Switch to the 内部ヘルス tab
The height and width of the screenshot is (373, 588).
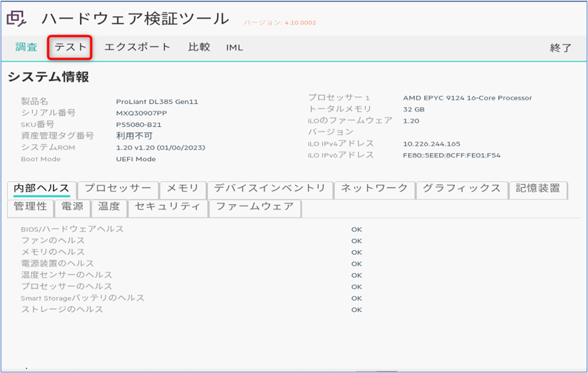point(42,189)
